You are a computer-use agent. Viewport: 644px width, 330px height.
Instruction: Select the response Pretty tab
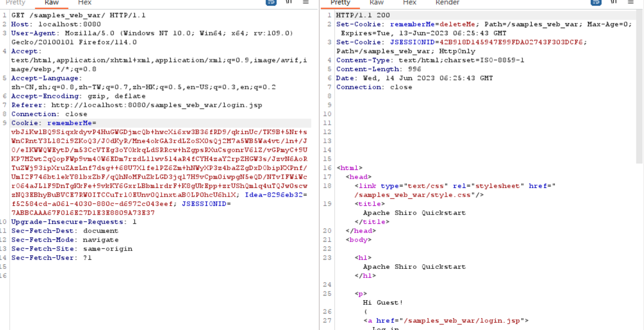pyautogui.click(x=340, y=3)
